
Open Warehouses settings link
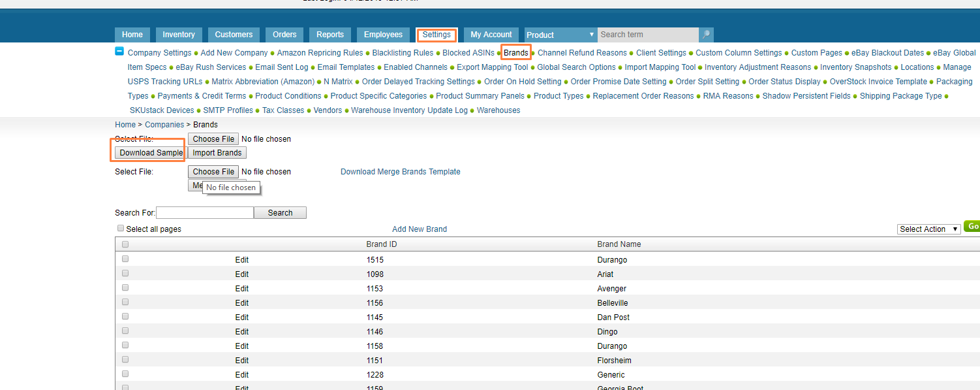498,110
